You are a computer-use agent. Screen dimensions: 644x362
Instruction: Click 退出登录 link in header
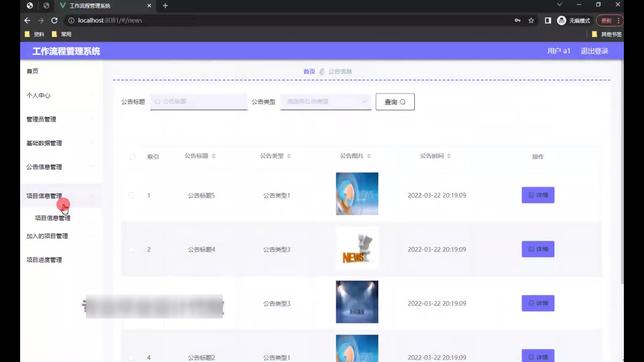tap(594, 51)
